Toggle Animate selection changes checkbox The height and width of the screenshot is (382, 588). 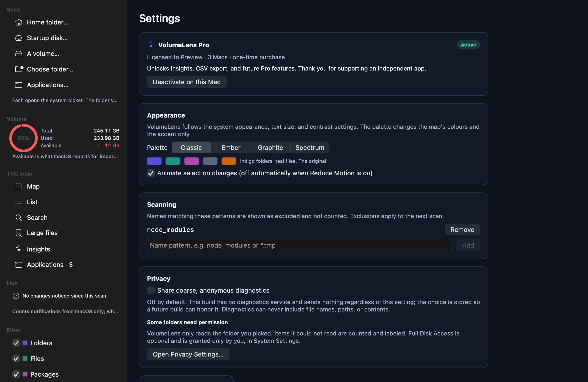pyautogui.click(x=151, y=173)
